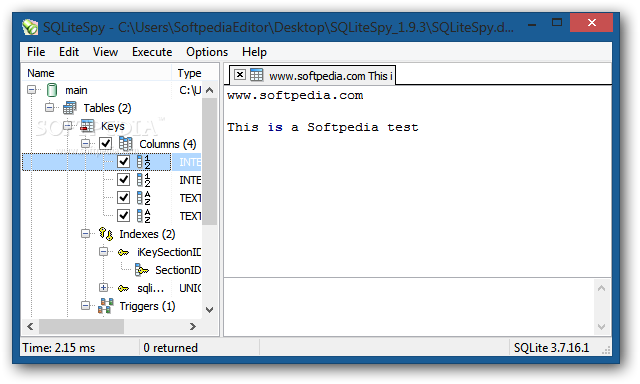The height and width of the screenshot is (384, 640).
Task: Click the Name column header
Action: (96, 73)
